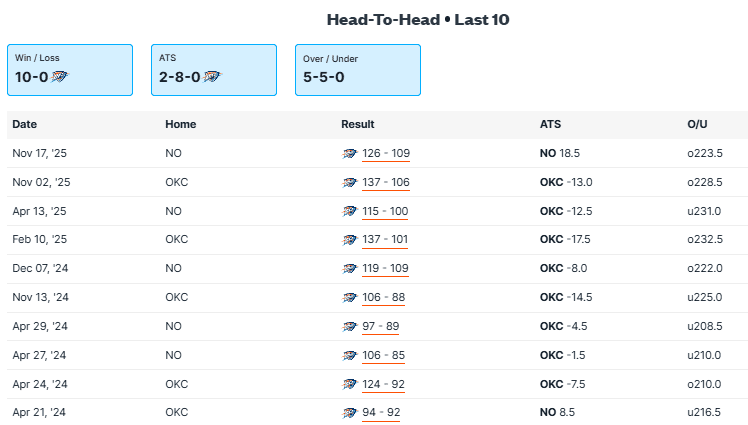Click team logo beside 94 - 92 result
Image resolution: width=748 pixels, height=425 pixels.
(x=349, y=413)
